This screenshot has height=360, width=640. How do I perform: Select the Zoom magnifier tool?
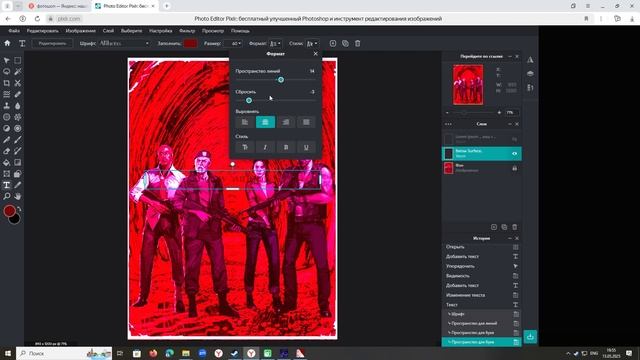[7, 196]
